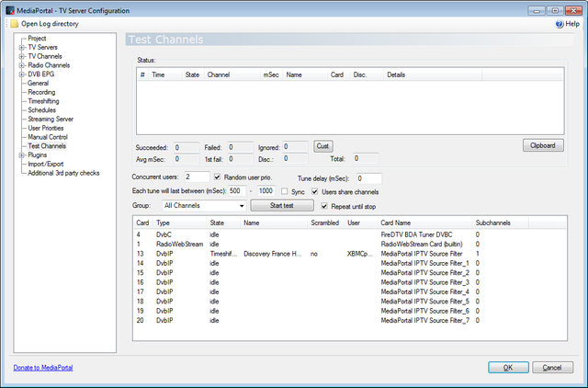Click the Open Log directory folder icon
The height and width of the screenshot is (388, 588).
tap(15, 23)
